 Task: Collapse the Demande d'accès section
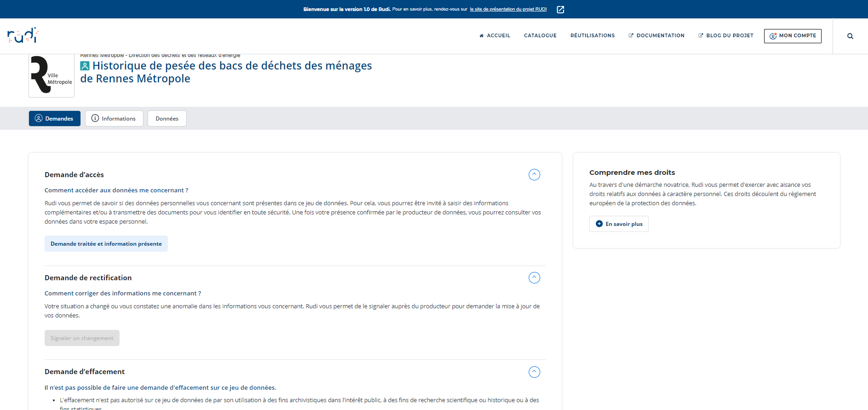[534, 174]
